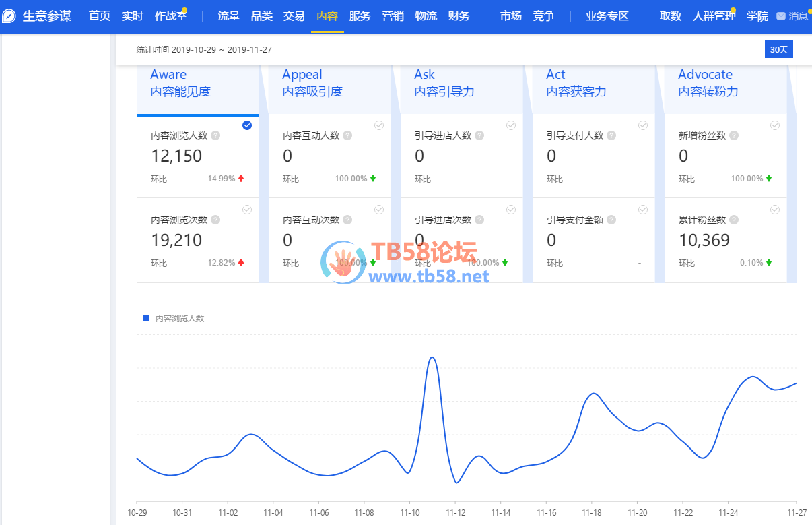Screen dimensions: 812x525
Task: Click the 生意参谋 compass logo icon
Action: [x=9, y=16]
